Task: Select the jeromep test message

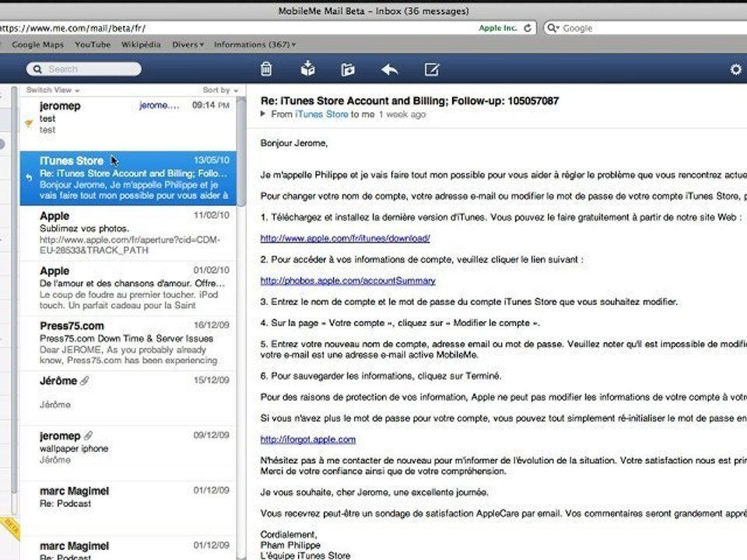Action: 128,124
